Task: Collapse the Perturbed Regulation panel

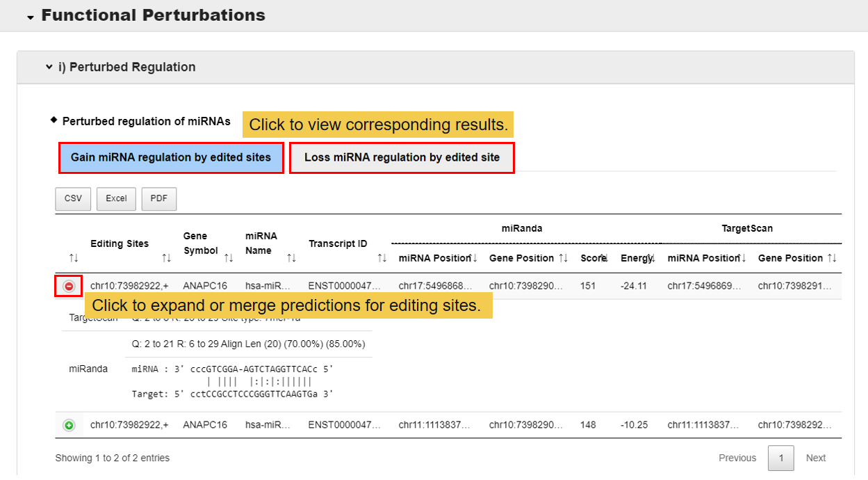Action: click(49, 67)
